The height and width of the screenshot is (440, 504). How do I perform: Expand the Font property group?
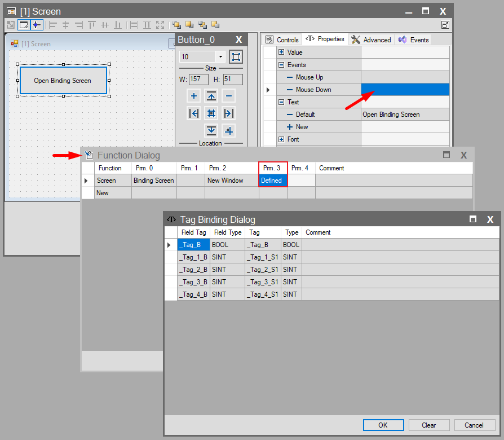click(281, 139)
